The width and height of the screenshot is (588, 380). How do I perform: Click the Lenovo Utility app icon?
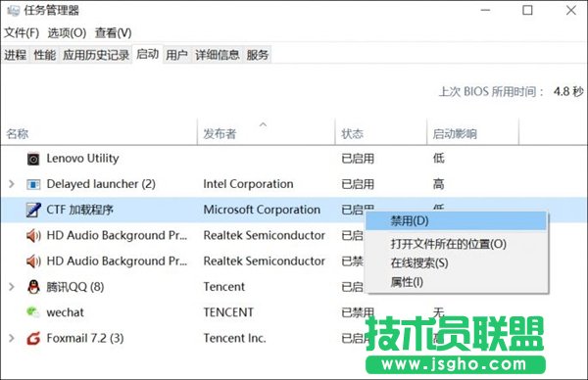click(33, 160)
